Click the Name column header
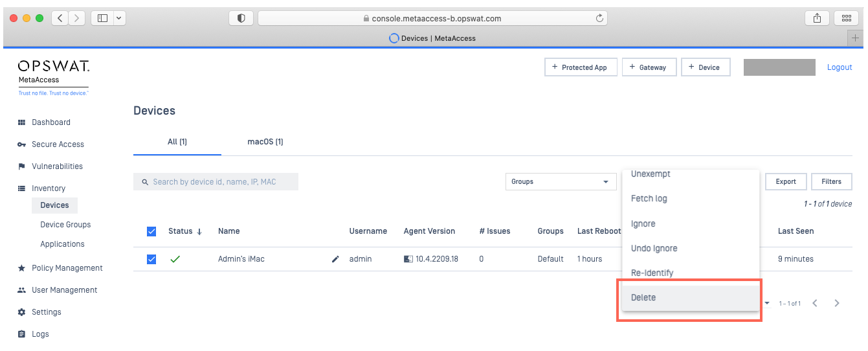Image resolution: width=868 pixels, height=351 pixels. [229, 231]
